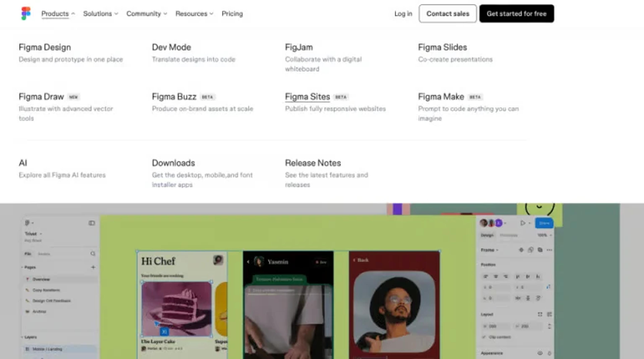Viewport: 644px width, 359px height.
Task: Open Figma Draw product link
Action: coord(41,96)
